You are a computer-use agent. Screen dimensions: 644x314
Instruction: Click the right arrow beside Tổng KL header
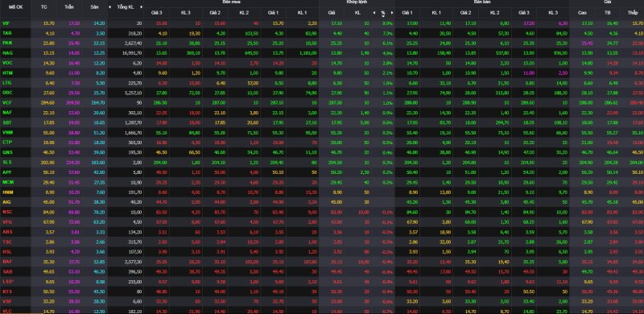tap(142, 7)
